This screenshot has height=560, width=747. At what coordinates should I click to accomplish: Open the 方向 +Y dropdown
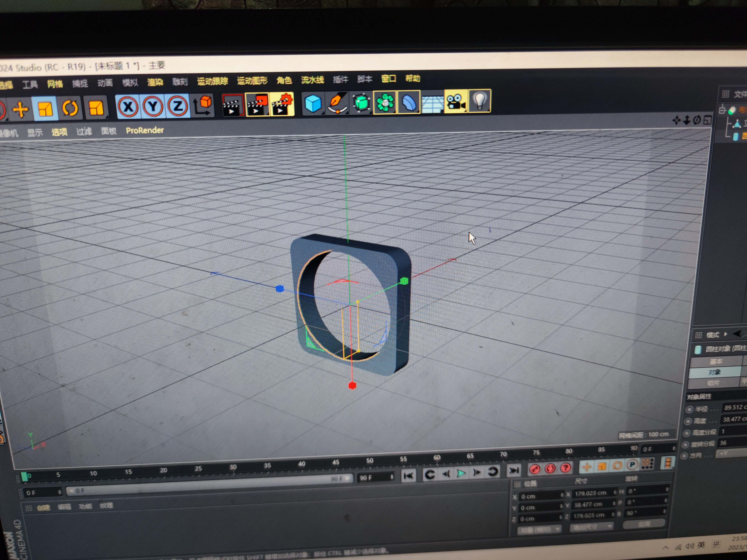(731, 454)
